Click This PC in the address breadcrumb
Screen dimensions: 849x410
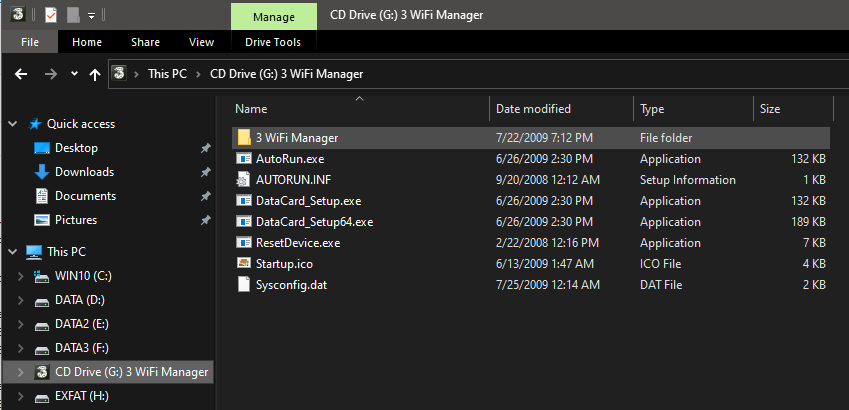167,74
